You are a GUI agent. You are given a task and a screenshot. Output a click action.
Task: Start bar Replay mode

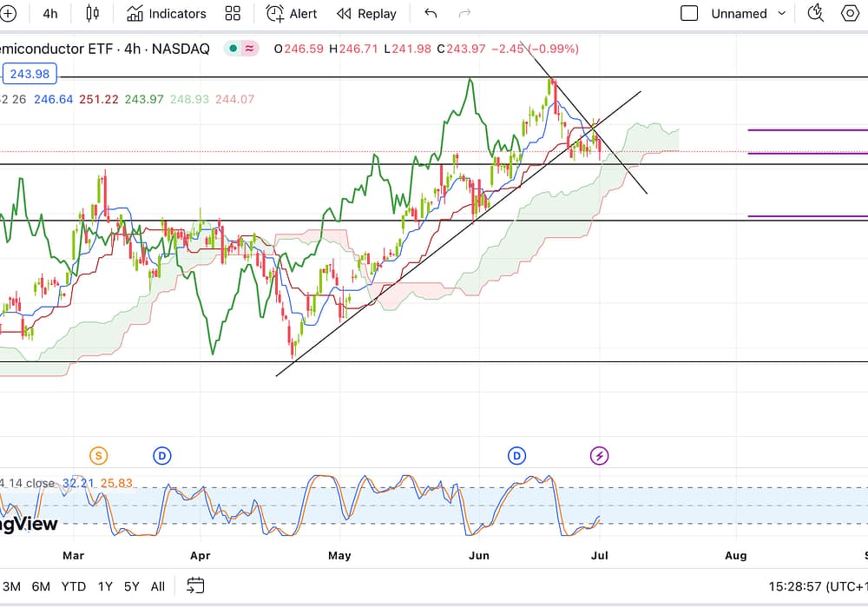pos(366,13)
